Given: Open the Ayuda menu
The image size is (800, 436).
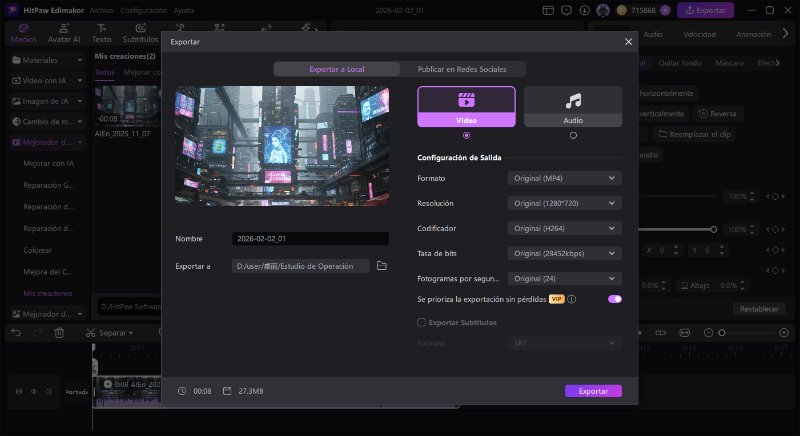Looking at the screenshot, I should point(183,10).
